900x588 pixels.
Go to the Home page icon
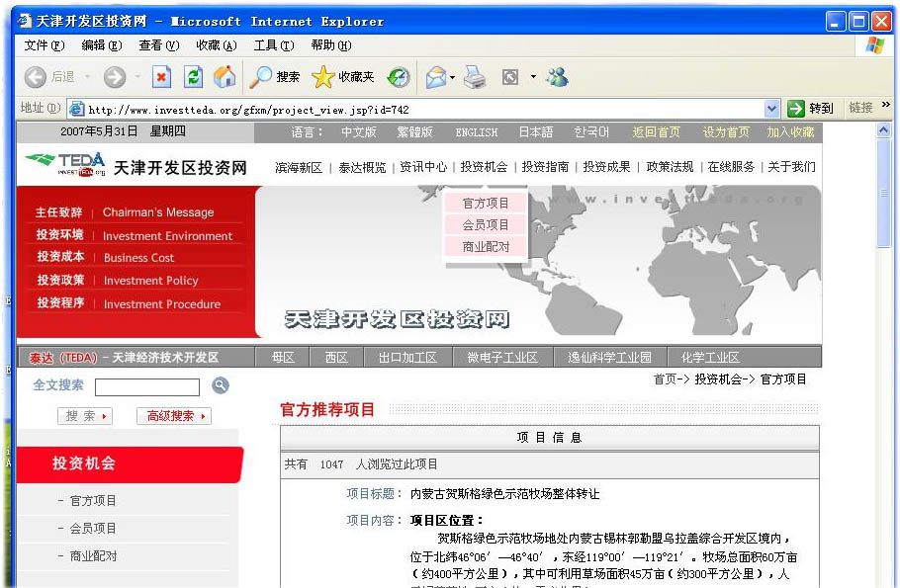225,77
